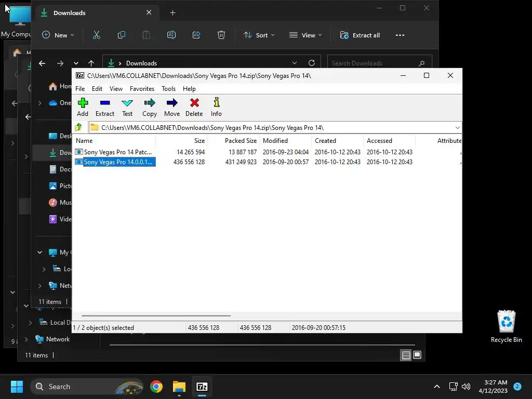This screenshot has height=399, width=532.
Task: Go up one folder level in 7-Zip
Action: [79, 127]
